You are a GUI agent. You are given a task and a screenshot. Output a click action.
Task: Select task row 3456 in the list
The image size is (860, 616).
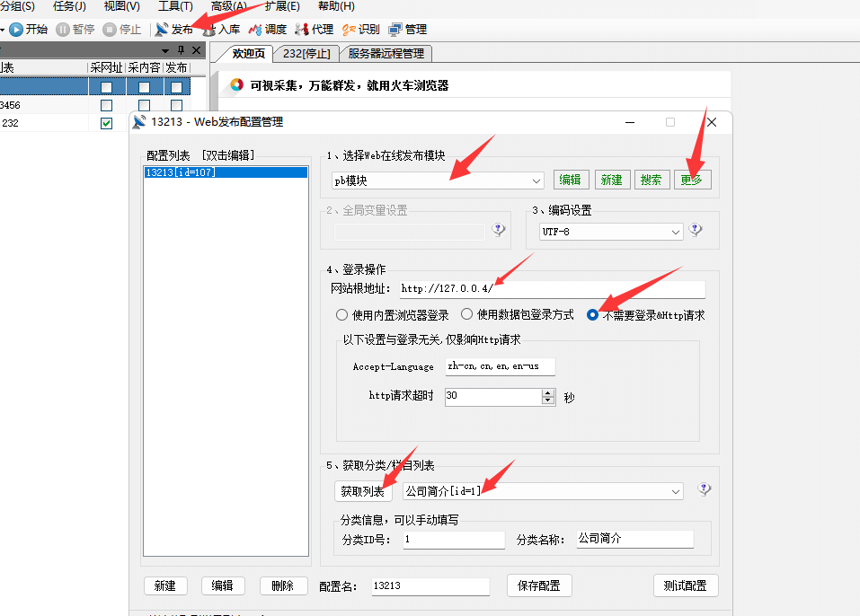tap(44, 105)
